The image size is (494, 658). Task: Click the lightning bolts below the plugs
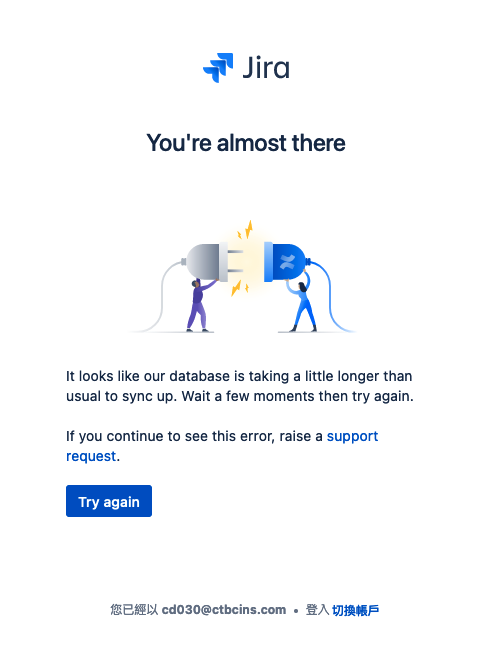point(240,288)
